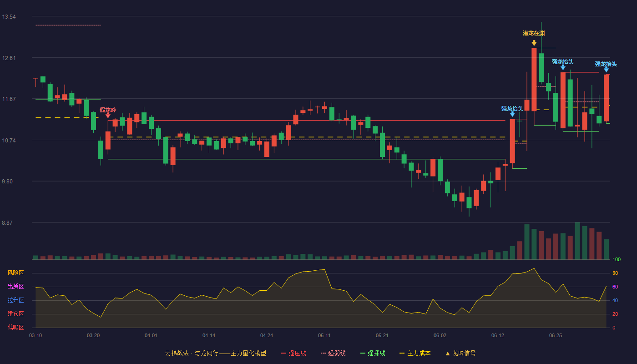Click the 20 indicator axis value

point(615,314)
